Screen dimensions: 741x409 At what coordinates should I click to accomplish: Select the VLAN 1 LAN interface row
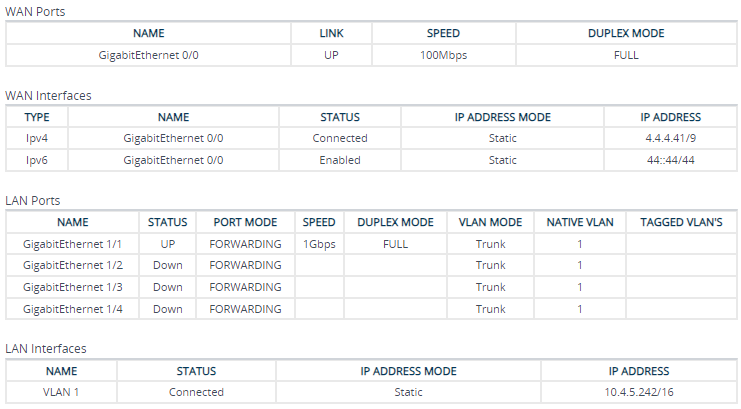click(x=371, y=392)
